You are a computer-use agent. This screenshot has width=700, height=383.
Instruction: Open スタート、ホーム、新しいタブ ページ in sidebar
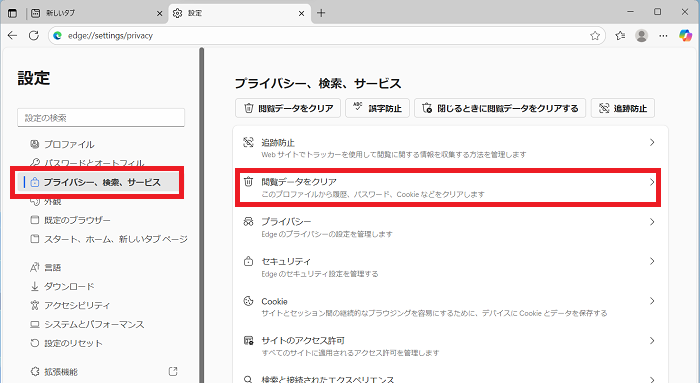(x=109, y=239)
